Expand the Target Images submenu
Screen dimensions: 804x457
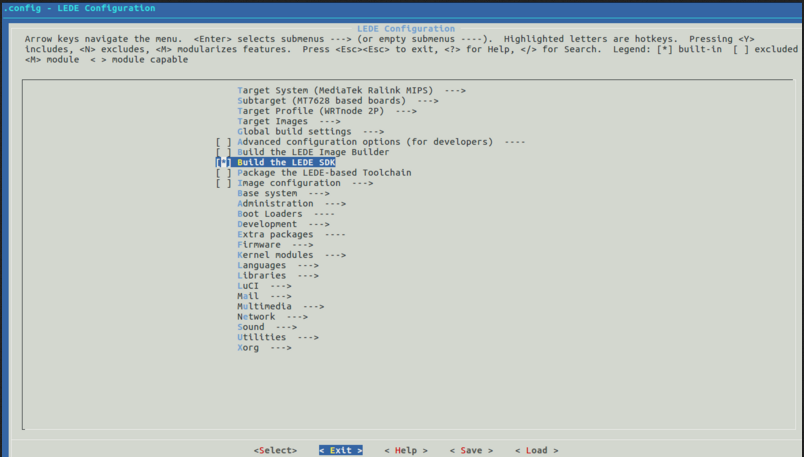[289, 121]
